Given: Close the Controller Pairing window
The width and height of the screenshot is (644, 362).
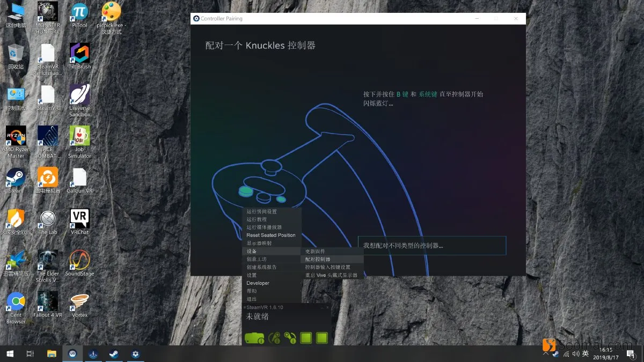Looking at the screenshot, I should (x=516, y=18).
